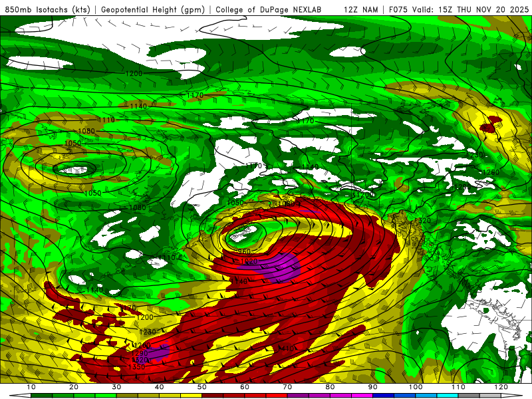Click the '90' label on the color scale

[x=373, y=387]
